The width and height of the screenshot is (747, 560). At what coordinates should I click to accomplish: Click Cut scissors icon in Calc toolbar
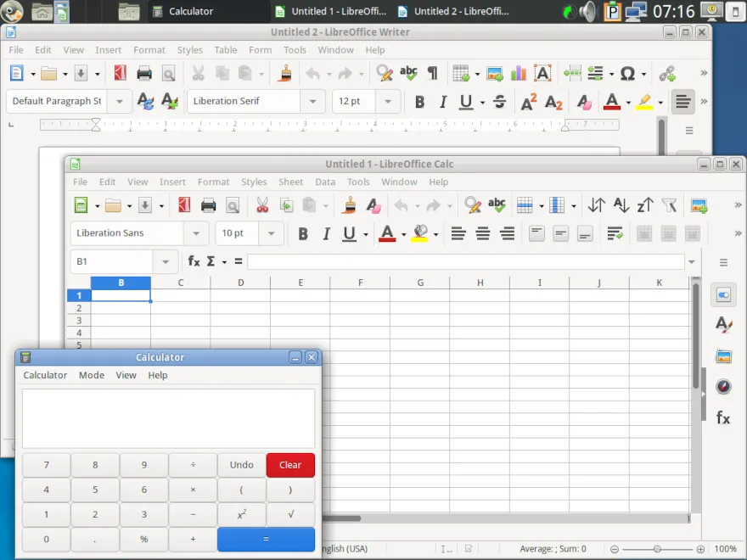click(262, 205)
